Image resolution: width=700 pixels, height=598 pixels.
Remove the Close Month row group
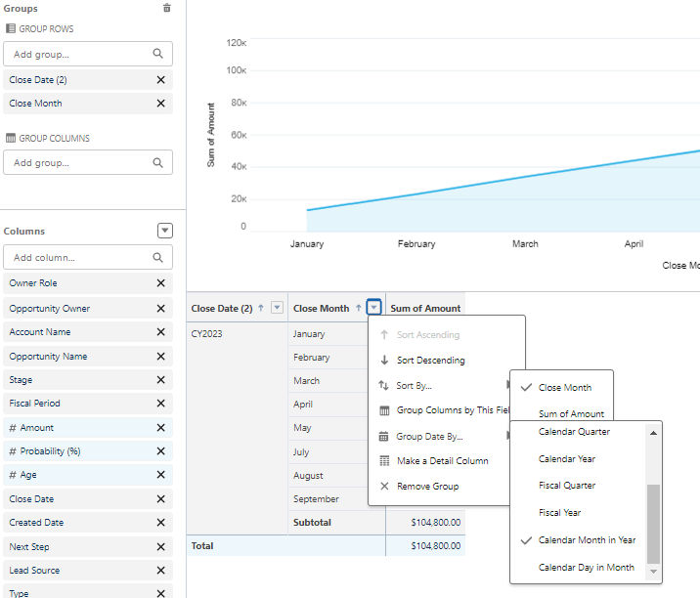click(160, 104)
